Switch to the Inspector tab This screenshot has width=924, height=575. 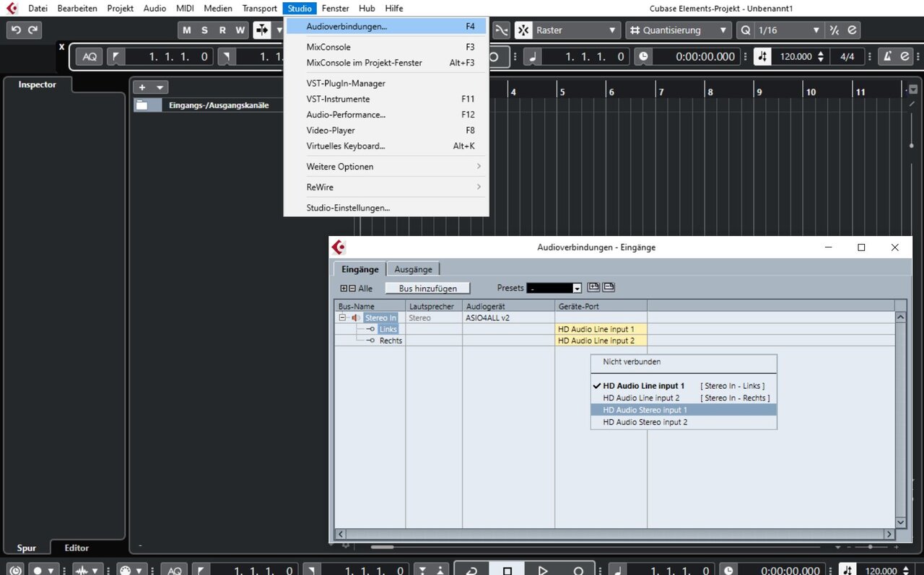[37, 84]
